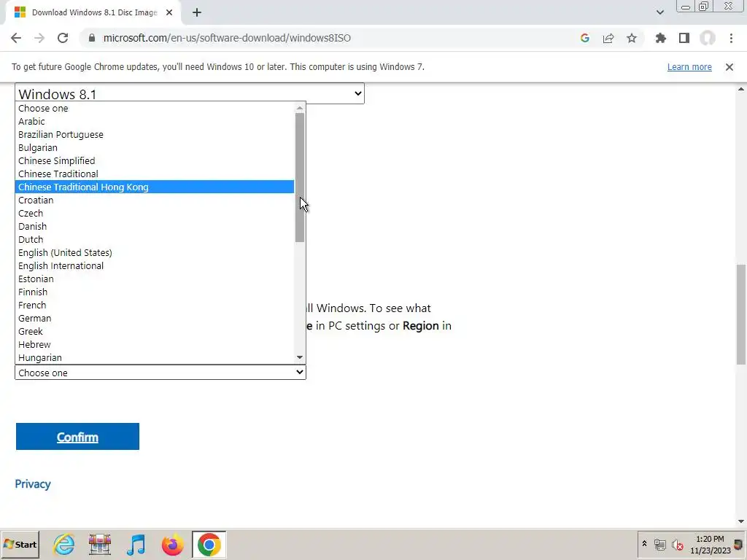Screen dimensions: 747x560
Task: Bookmark this page with the star
Action: [632, 38]
